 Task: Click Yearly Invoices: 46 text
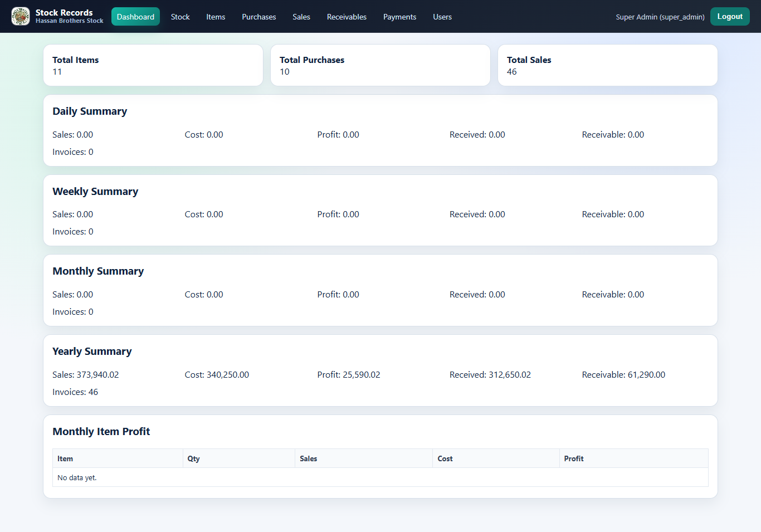(x=75, y=392)
